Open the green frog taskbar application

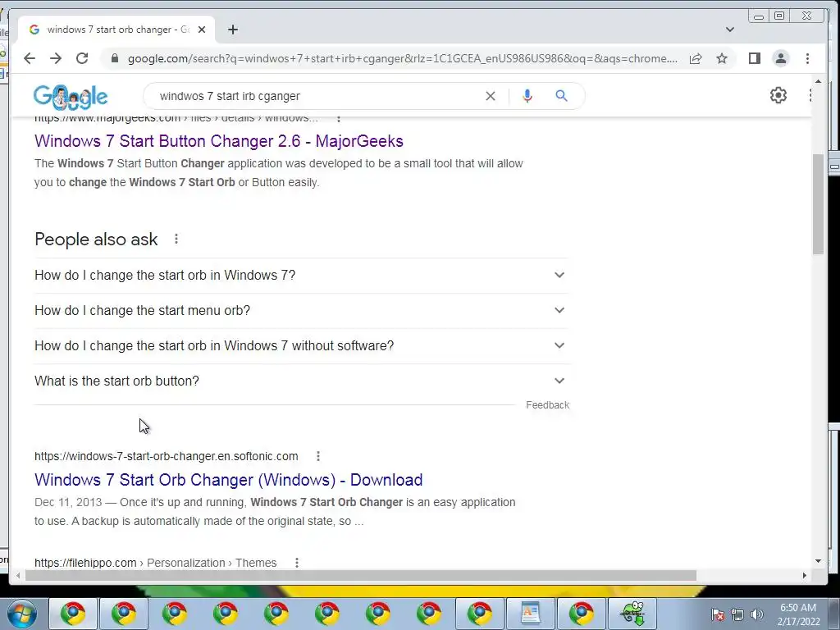(x=632, y=614)
